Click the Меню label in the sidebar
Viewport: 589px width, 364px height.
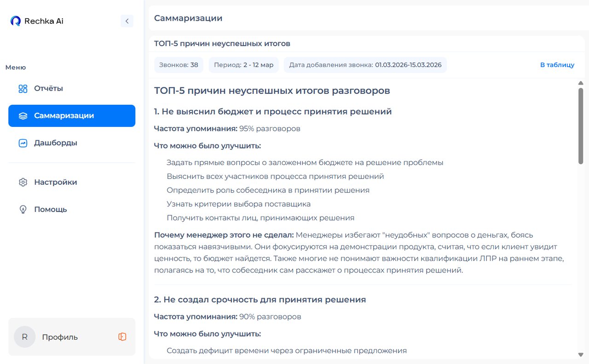point(16,68)
